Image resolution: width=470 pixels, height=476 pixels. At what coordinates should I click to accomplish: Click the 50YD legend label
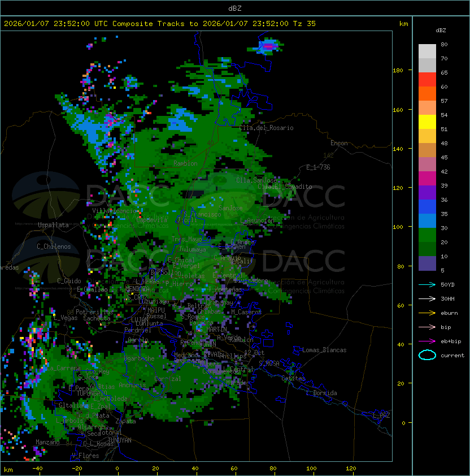click(x=447, y=285)
